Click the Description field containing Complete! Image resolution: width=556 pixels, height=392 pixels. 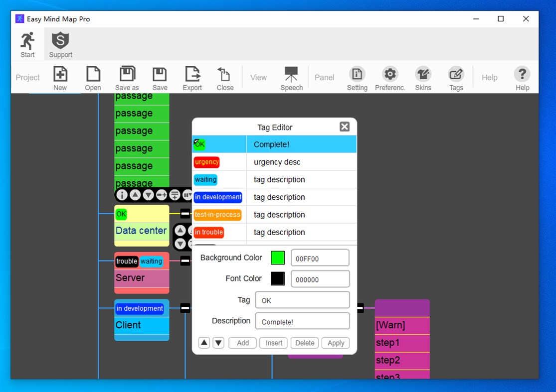point(302,321)
